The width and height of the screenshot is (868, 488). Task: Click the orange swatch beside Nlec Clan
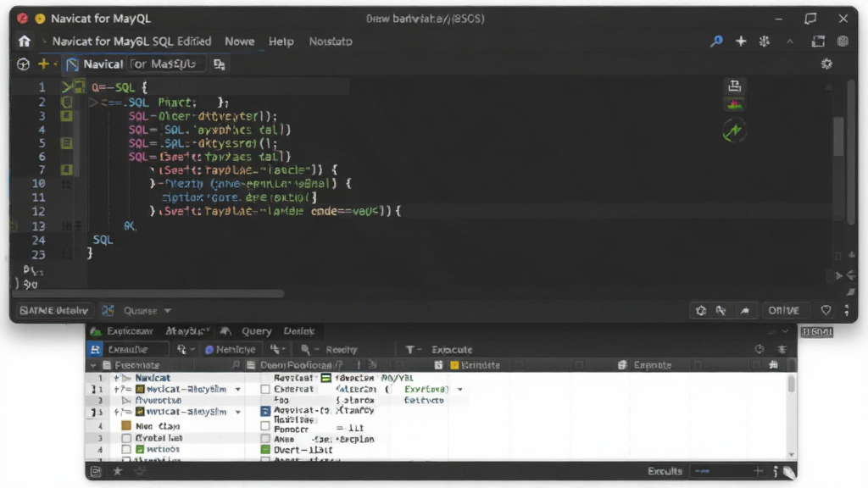(126, 425)
